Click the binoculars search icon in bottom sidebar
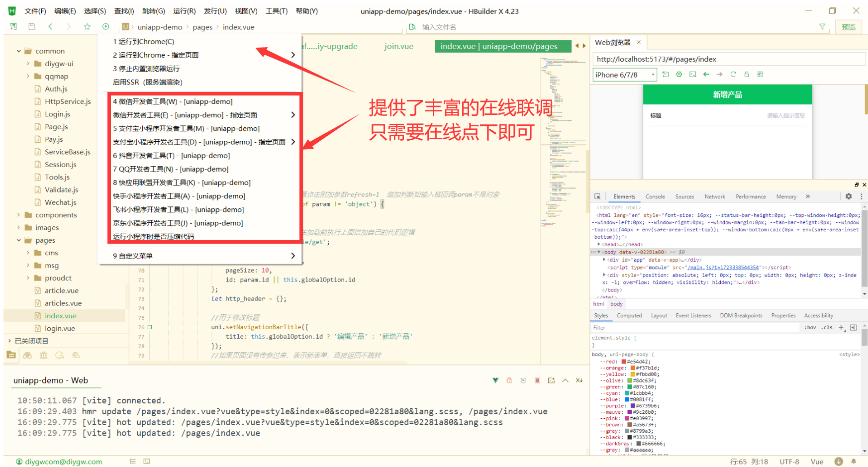 pos(27,355)
